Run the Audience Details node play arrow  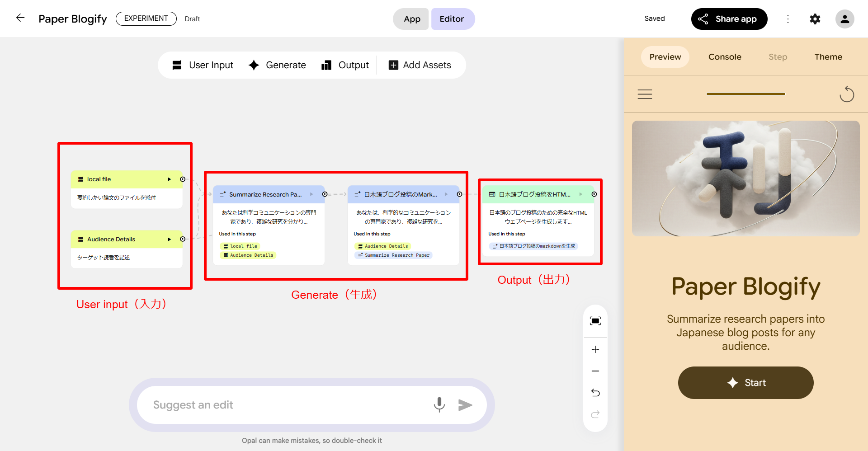coord(170,240)
